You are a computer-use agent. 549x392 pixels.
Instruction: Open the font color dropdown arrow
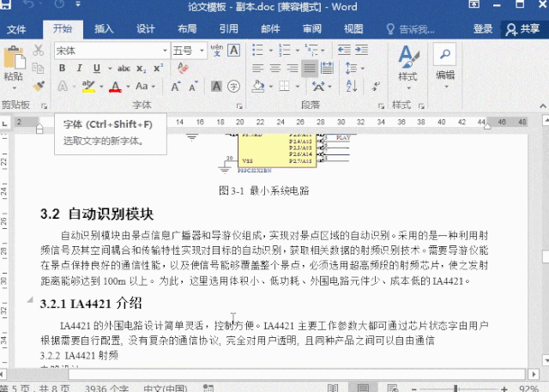point(128,87)
